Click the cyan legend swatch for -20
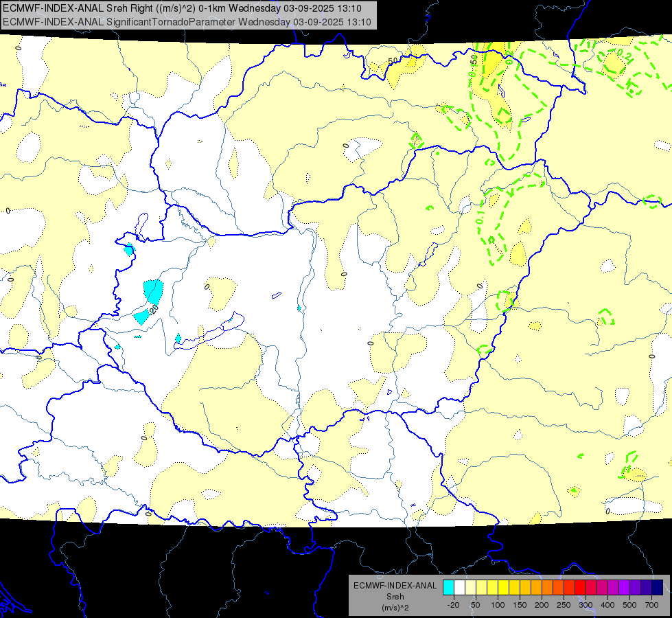This screenshot has height=618, width=672. pos(448,588)
